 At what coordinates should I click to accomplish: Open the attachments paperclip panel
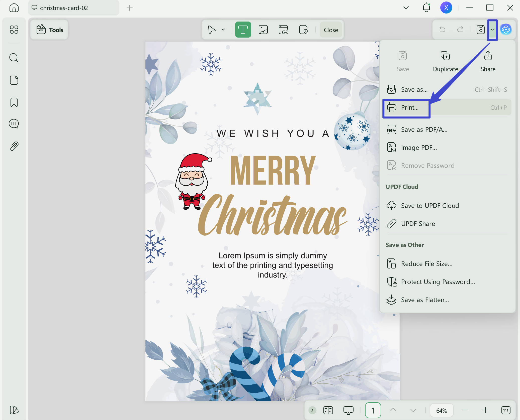point(14,146)
